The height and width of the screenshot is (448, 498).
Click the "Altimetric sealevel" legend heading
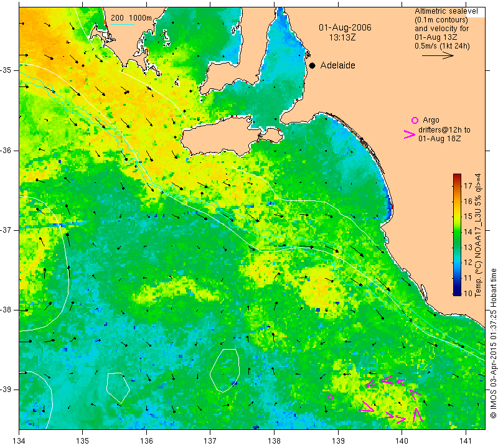click(x=446, y=11)
